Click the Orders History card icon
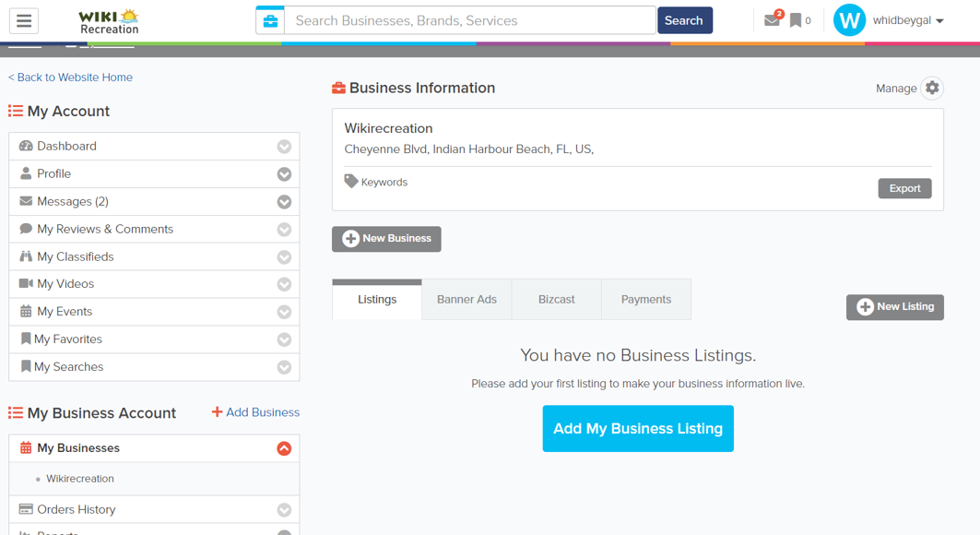Image resolution: width=980 pixels, height=535 pixels. [x=26, y=509]
